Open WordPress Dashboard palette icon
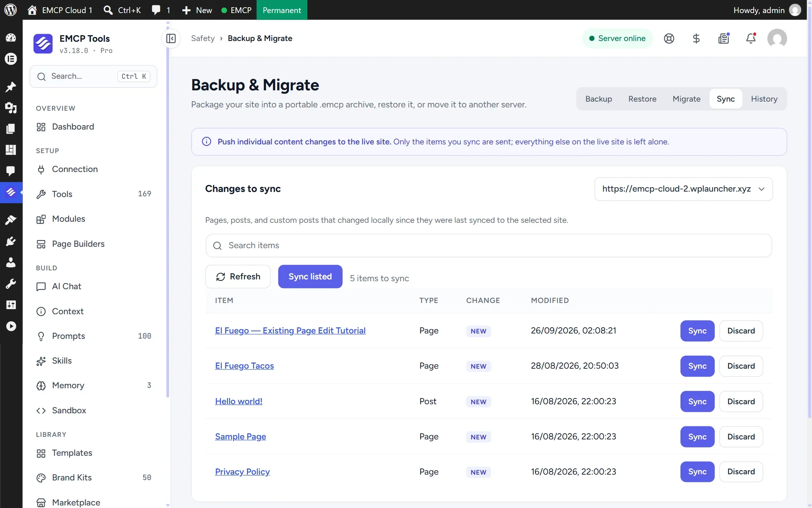 point(11,38)
